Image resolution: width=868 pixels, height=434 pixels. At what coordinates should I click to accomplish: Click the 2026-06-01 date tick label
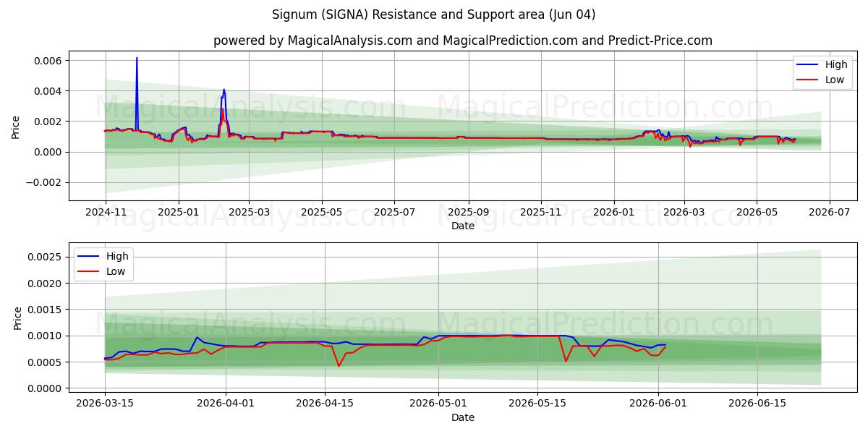658,404
